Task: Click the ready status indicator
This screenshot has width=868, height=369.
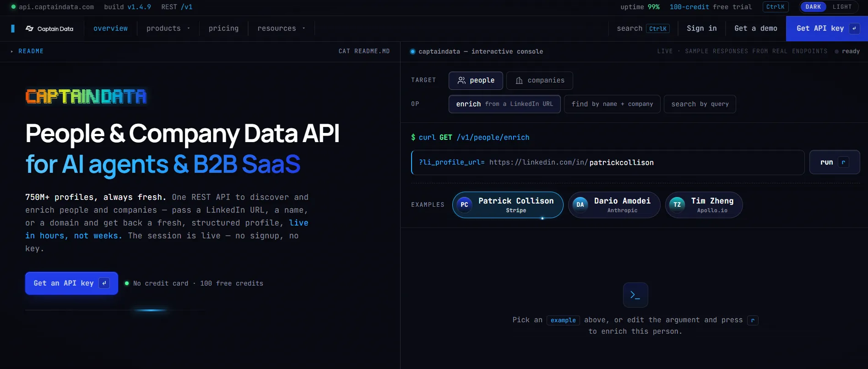Action: tap(847, 51)
